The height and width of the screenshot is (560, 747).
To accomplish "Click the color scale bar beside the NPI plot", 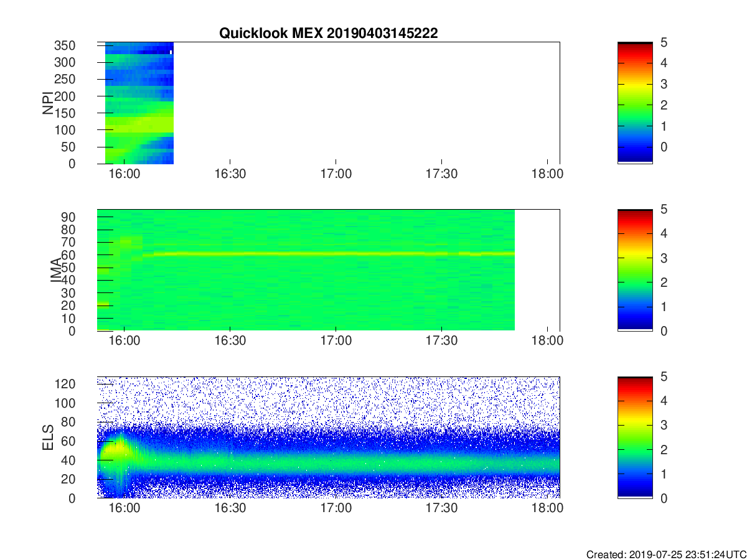I will pyautogui.click(x=635, y=103).
